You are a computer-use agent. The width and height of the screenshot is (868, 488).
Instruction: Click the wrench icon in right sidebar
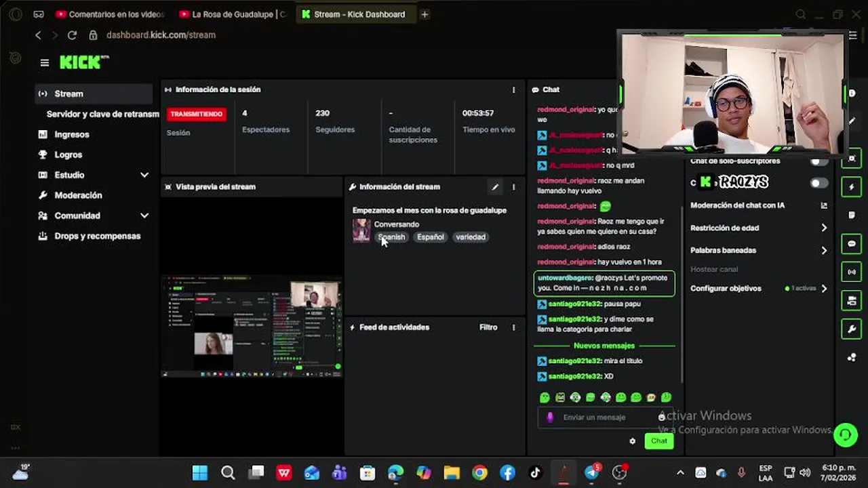[x=852, y=329]
